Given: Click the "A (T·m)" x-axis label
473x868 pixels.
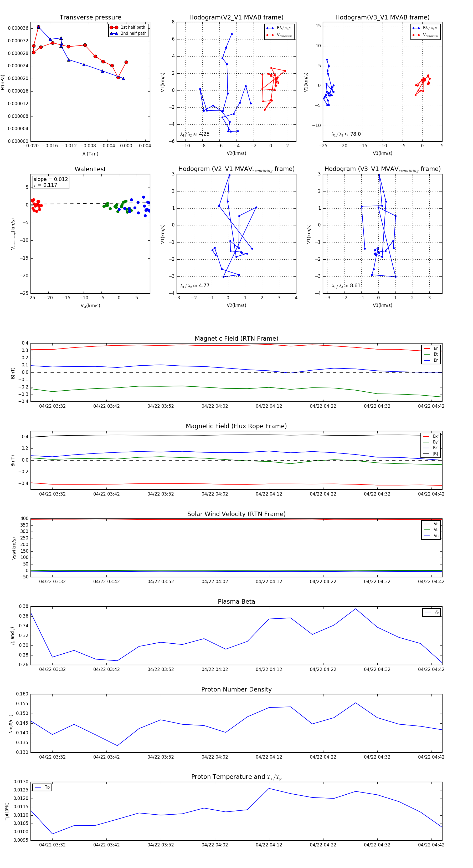Looking at the screenshot, I should point(90,154).
